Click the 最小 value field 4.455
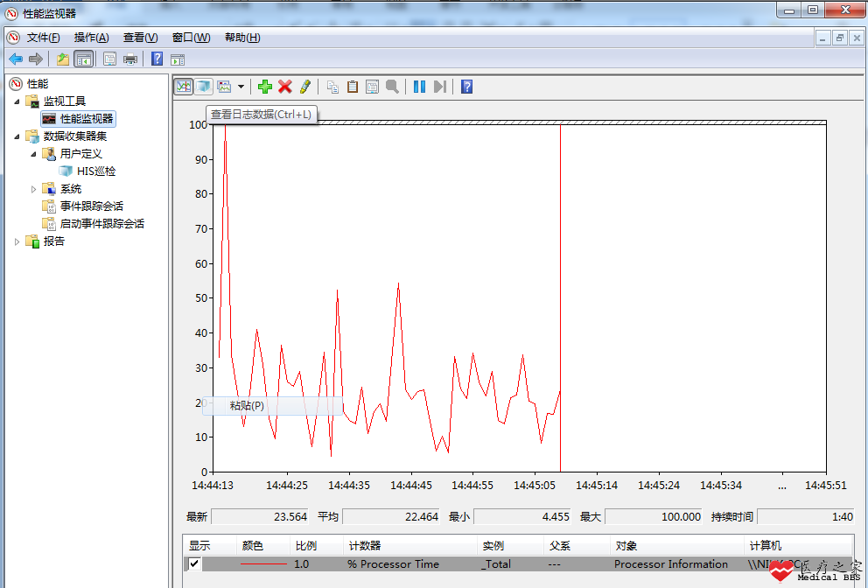 pyautogui.click(x=522, y=516)
